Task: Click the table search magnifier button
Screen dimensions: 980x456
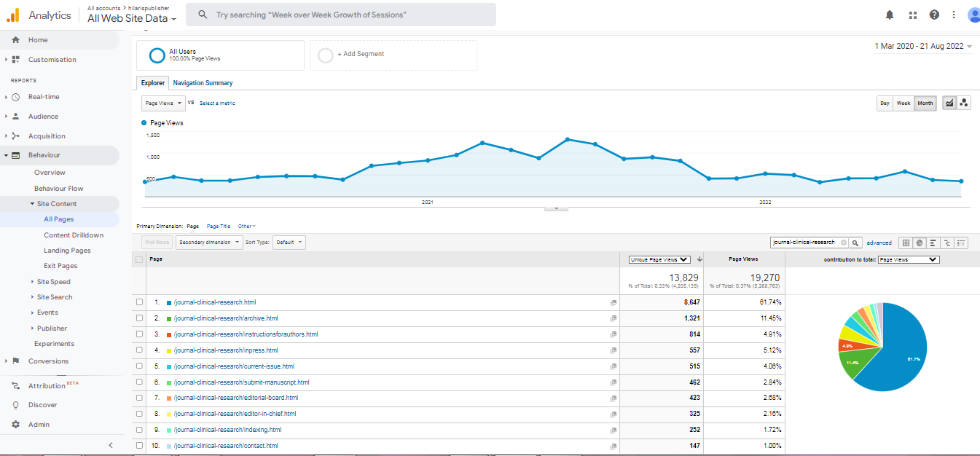Action: pos(856,243)
